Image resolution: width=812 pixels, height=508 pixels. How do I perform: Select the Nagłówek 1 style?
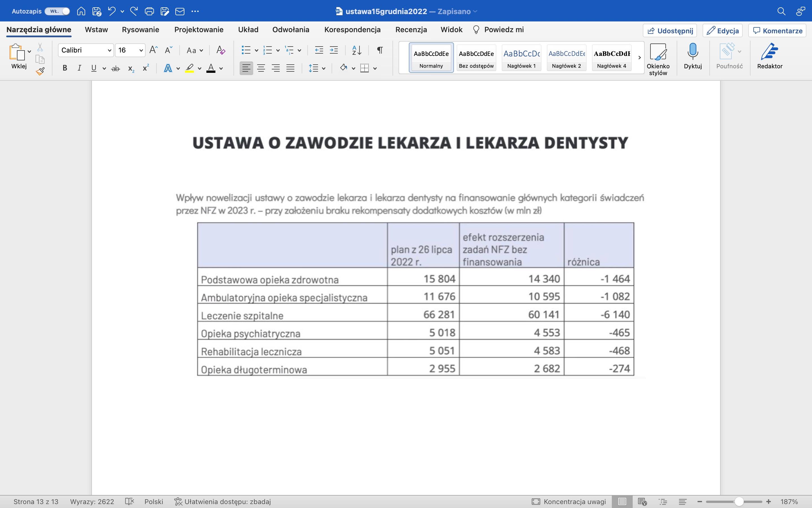(x=521, y=58)
